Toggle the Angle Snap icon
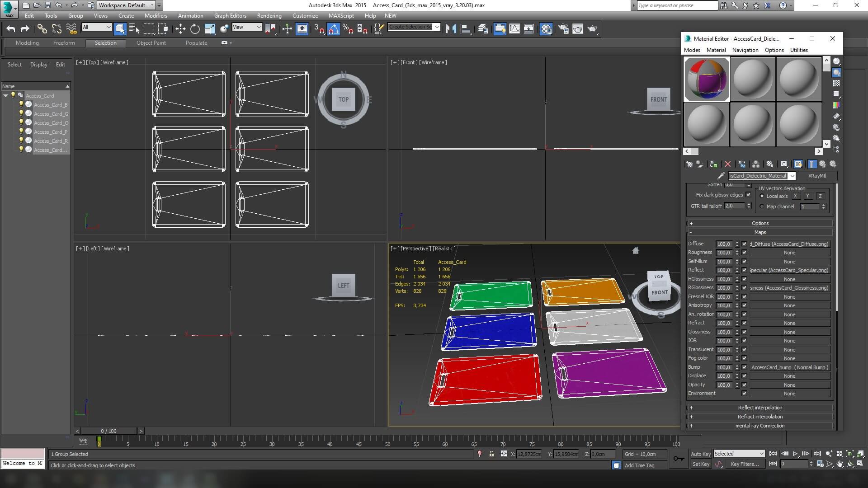 [x=333, y=29]
